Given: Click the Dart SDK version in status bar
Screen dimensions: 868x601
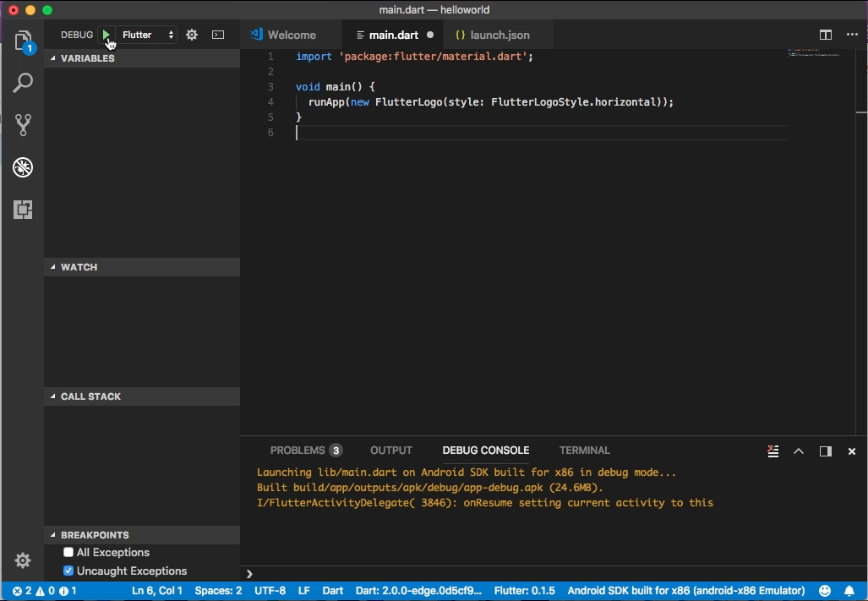Looking at the screenshot, I should (418, 591).
